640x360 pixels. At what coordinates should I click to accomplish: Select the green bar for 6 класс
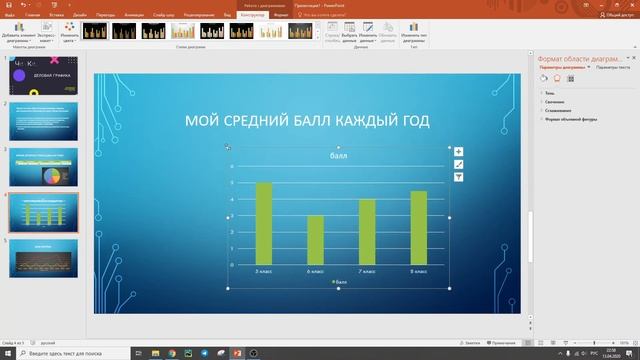tap(316, 240)
